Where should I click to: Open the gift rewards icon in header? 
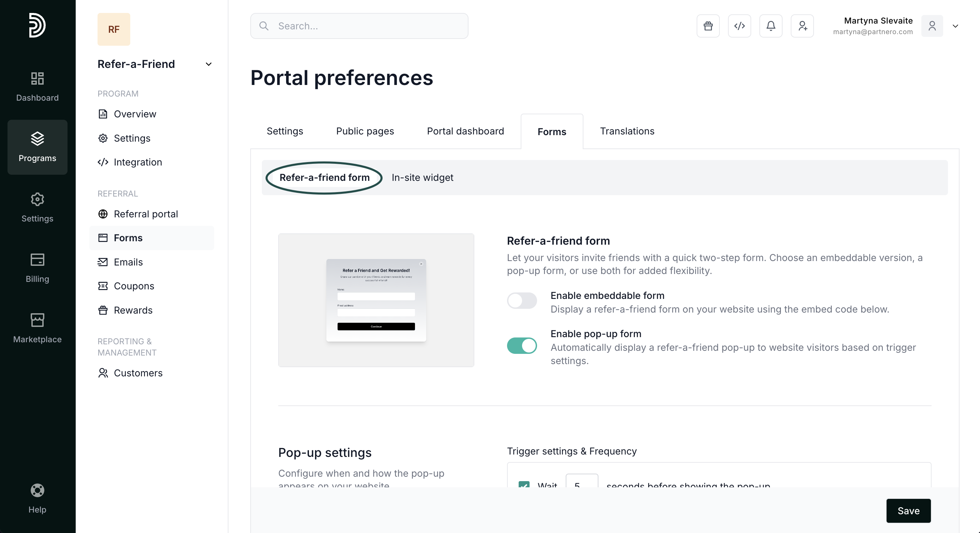(708, 26)
